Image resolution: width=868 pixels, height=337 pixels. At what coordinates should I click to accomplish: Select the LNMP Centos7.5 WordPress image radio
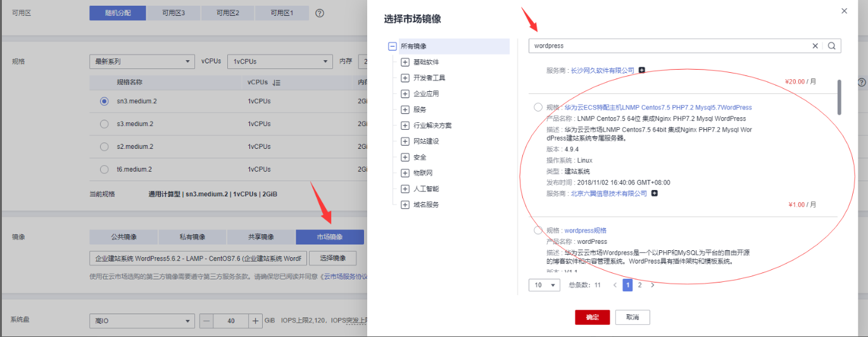click(x=538, y=107)
